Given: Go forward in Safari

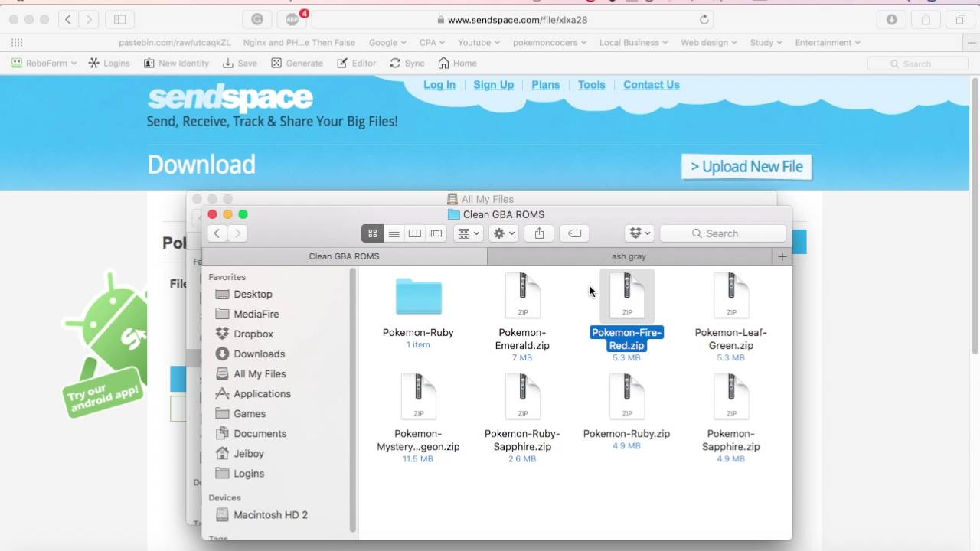Looking at the screenshot, I should click(89, 20).
